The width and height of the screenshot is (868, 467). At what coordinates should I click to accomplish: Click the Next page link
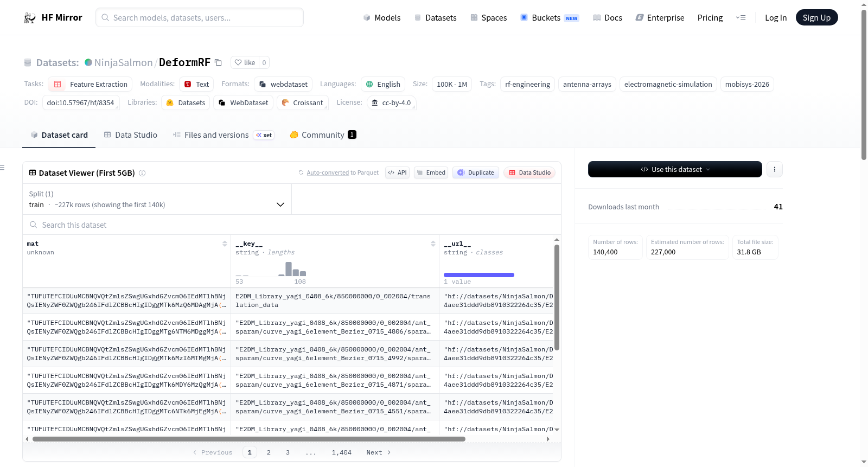[x=379, y=453]
